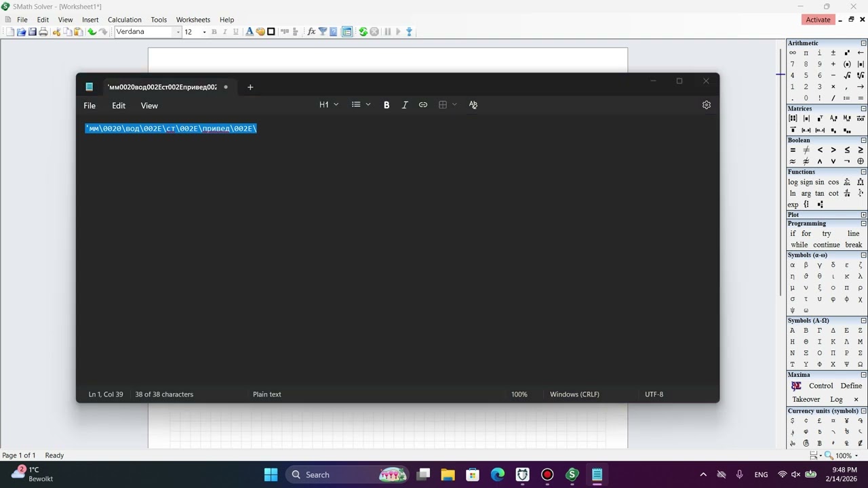Image resolution: width=868 pixels, height=488 pixels.
Task: Click Plain text in Notepad status bar
Action: point(267,394)
